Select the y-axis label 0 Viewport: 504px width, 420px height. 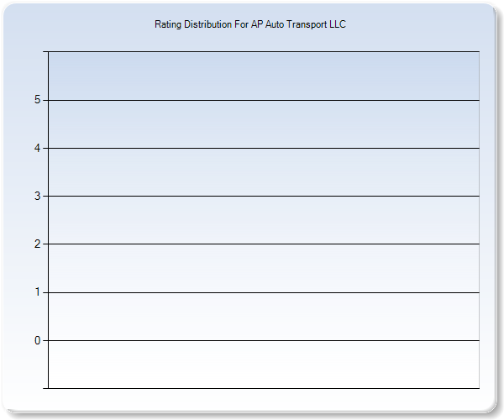click(37, 340)
